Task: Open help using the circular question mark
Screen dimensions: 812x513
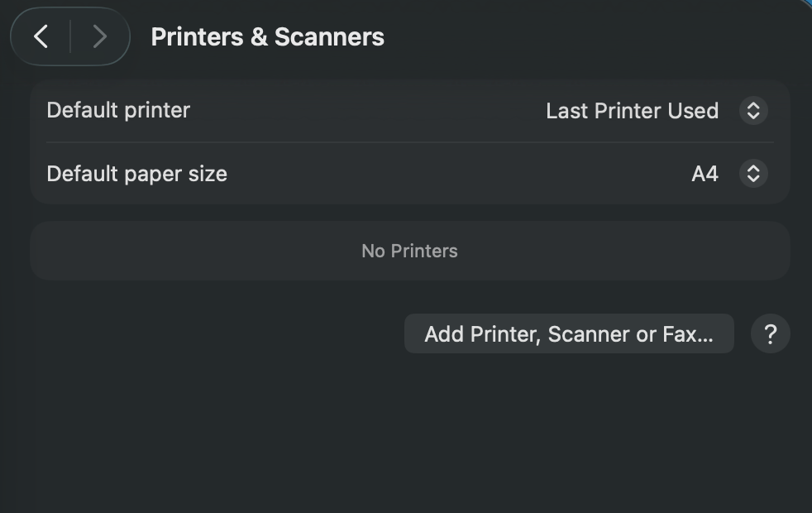Action: (770, 333)
